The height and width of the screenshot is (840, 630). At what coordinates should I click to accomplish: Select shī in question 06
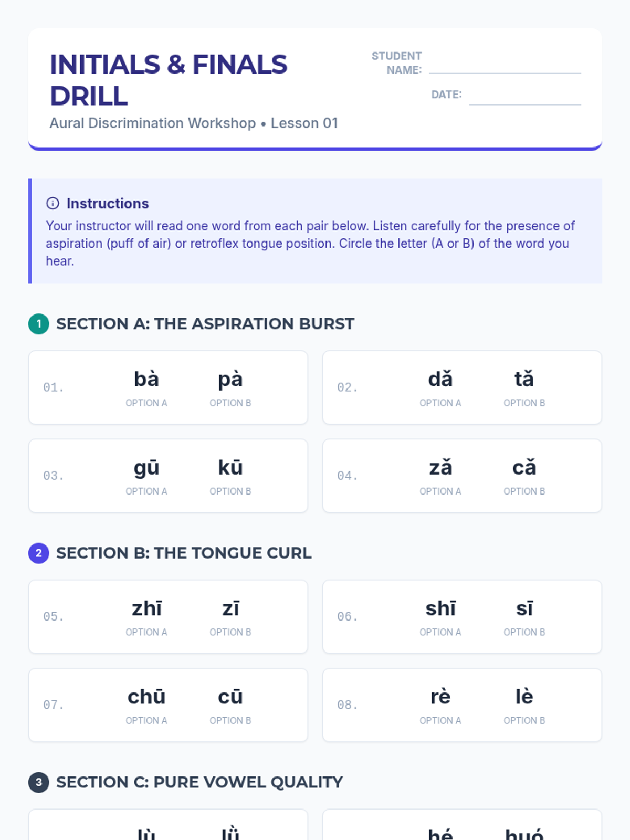(x=440, y=616)
